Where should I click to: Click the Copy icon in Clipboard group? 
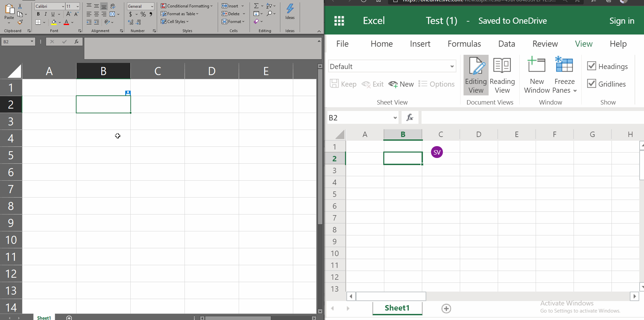[20, 14]
